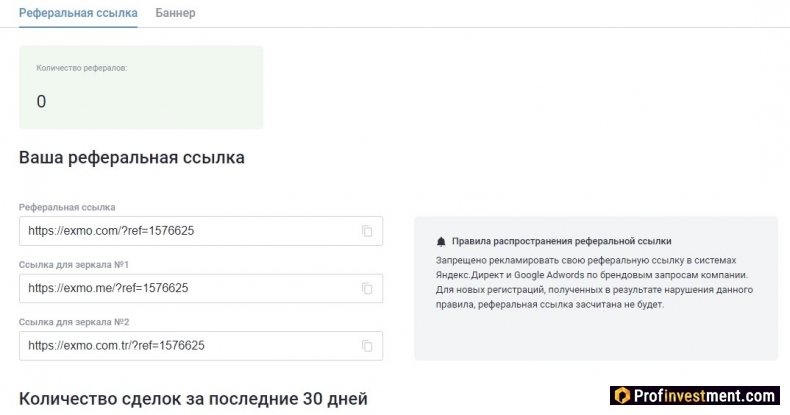Click the referral count value 0

click(41, 101)
